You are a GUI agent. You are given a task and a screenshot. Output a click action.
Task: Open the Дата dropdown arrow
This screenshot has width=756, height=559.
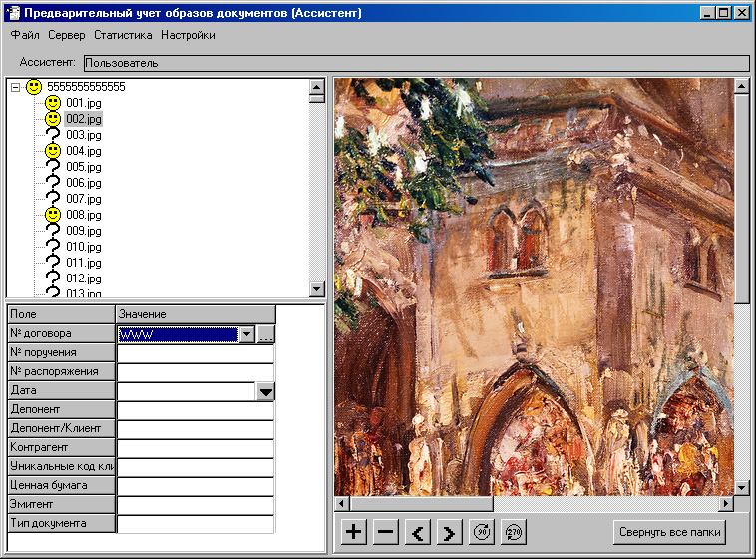(265, 392)
